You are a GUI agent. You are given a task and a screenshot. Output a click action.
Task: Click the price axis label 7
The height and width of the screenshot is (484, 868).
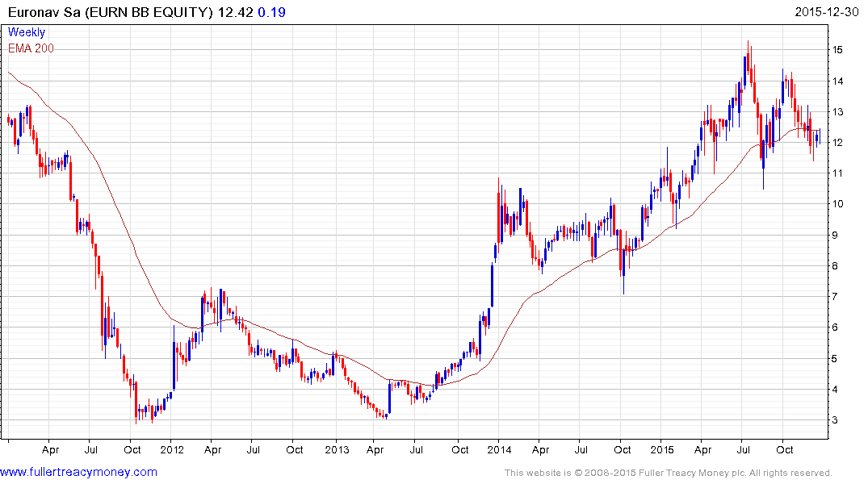point(835,297)
